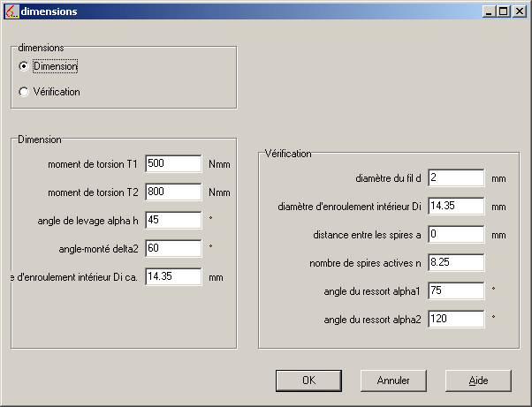Maximize the dimensions window
This screenshot has width=532, height=407.
tap(503, 11)
